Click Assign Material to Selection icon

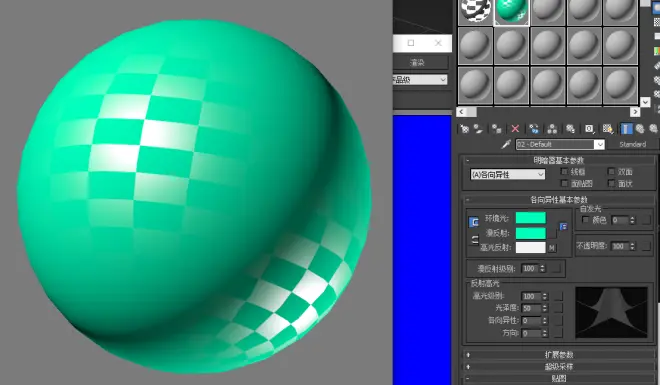click(x=497, y=129)
